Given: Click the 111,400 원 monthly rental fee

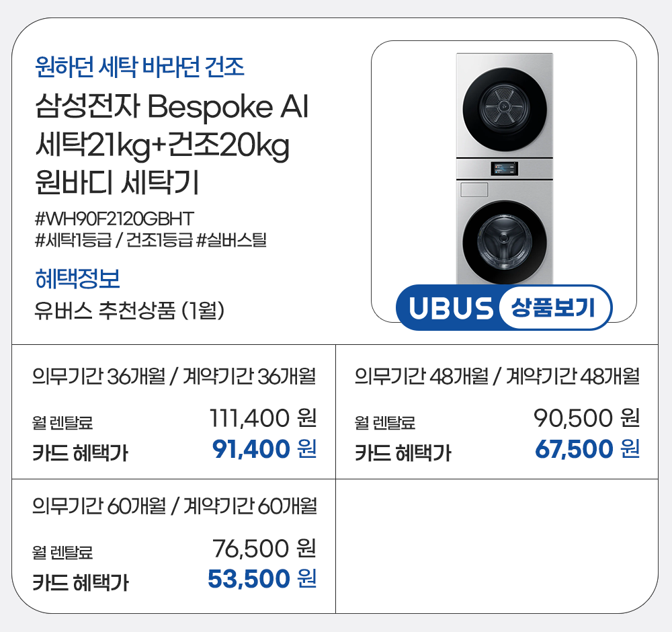Looking at the screenshot, I should pos(262,420).
